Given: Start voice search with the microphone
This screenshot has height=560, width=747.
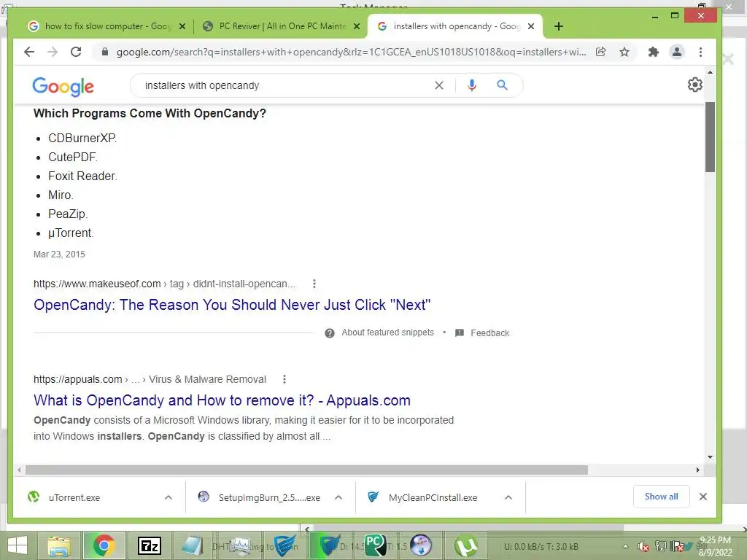Looking at the screenshot, I should (x=472, y=85).
